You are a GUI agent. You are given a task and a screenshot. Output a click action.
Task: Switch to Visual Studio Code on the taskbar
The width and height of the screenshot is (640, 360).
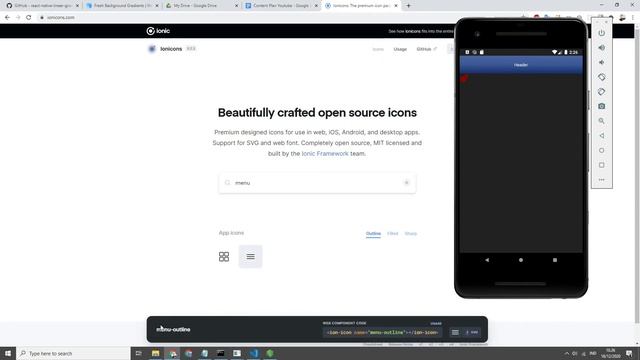click(253, 353)
